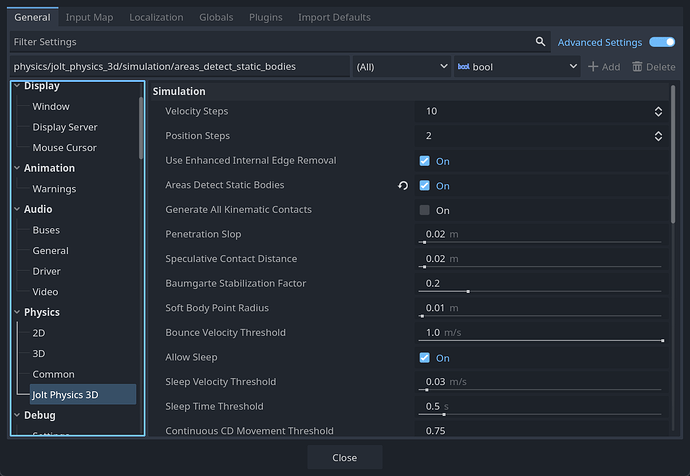Click the Velocity Steps stepper arrows
The height and width of the screenshot is (476, 690).
[658, 111]
